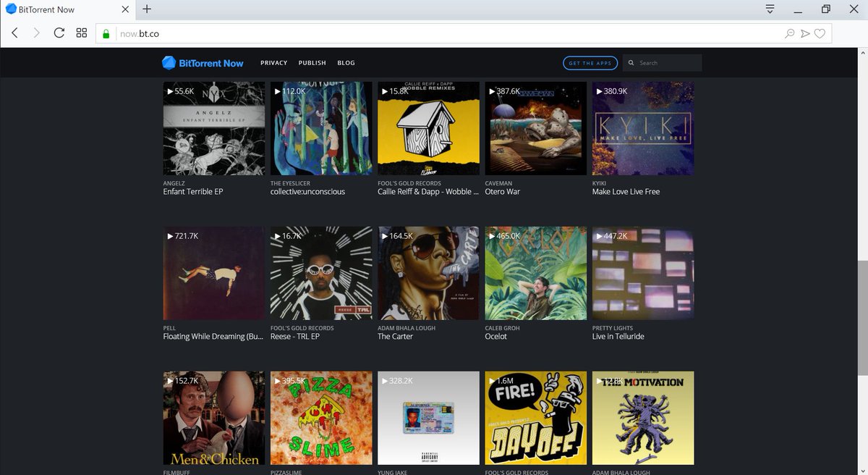The width and height of the screenshot is (868, 475).
Task: Click the ANGELZ artist label
Action: point(174,183)
